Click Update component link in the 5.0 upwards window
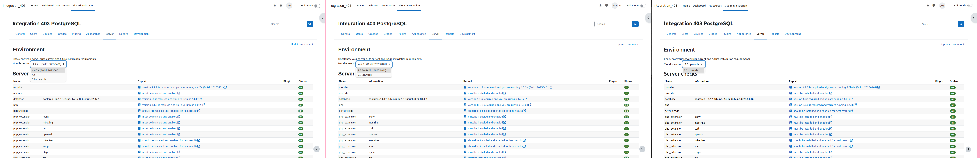Screen dimensions: 980x158 click(x=953, y=44)
